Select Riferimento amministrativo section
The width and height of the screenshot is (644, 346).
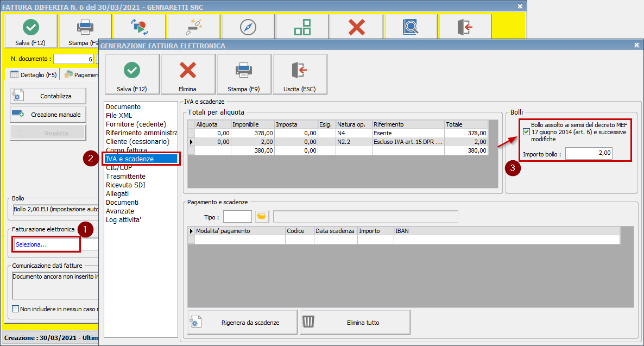(141, 133)
